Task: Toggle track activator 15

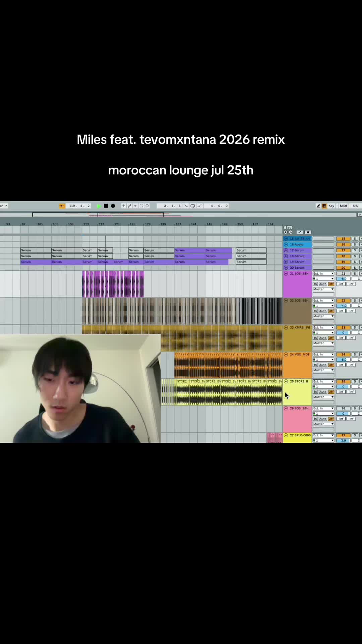Action: (x=343, y=239)
